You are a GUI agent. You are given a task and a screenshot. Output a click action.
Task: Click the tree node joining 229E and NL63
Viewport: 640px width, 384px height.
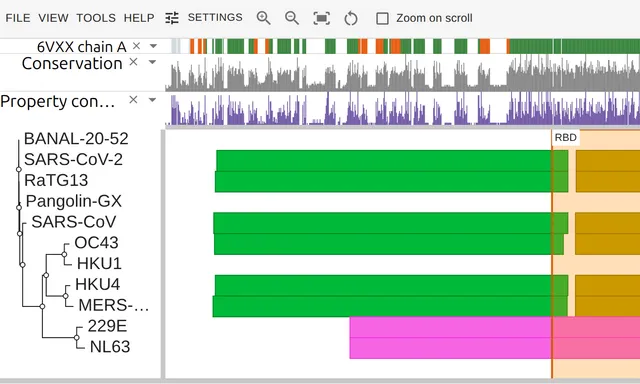point(76,337)
